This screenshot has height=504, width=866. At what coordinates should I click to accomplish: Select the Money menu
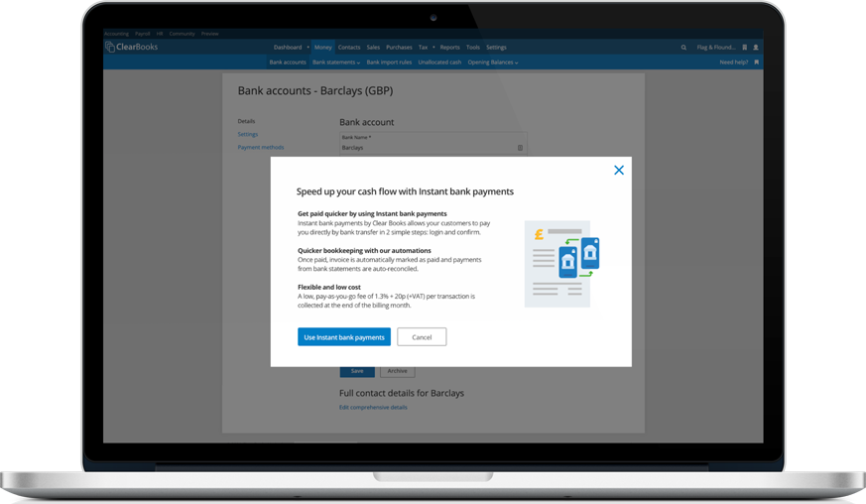point(323,48)
